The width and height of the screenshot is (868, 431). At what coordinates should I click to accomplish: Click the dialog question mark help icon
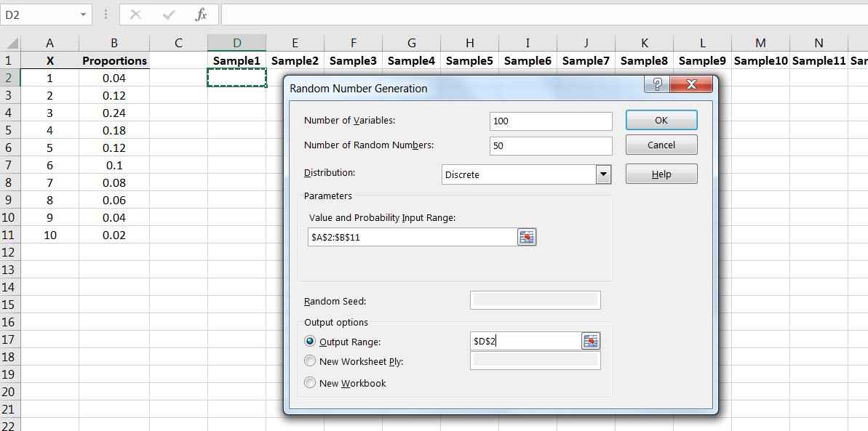point(657,85)
